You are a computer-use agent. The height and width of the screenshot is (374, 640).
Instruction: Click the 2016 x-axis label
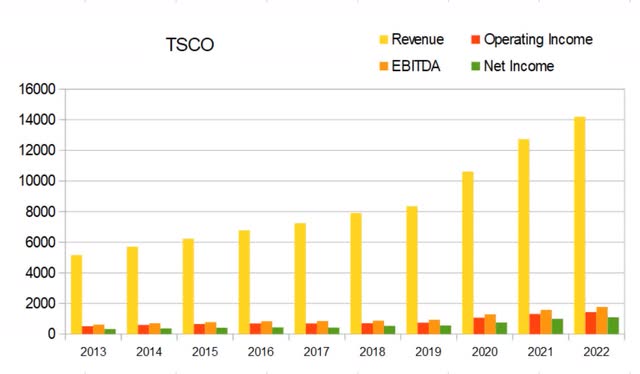(x=261, y=352)
